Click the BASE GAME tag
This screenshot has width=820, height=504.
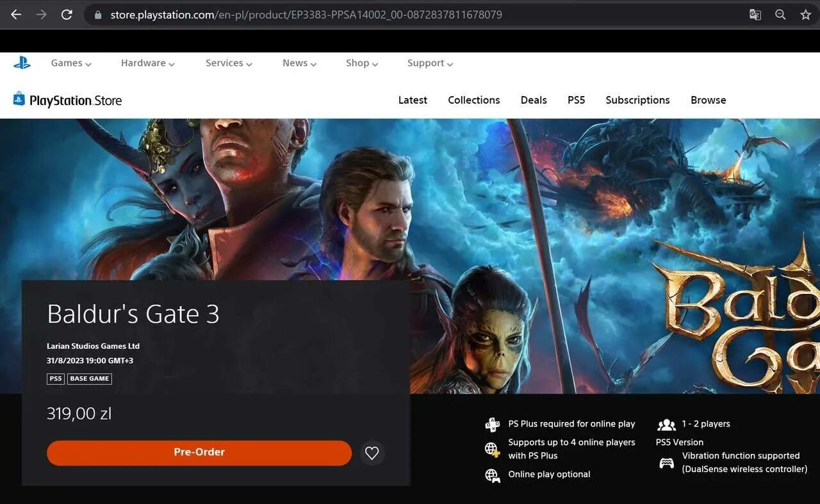tap(90, 378)
